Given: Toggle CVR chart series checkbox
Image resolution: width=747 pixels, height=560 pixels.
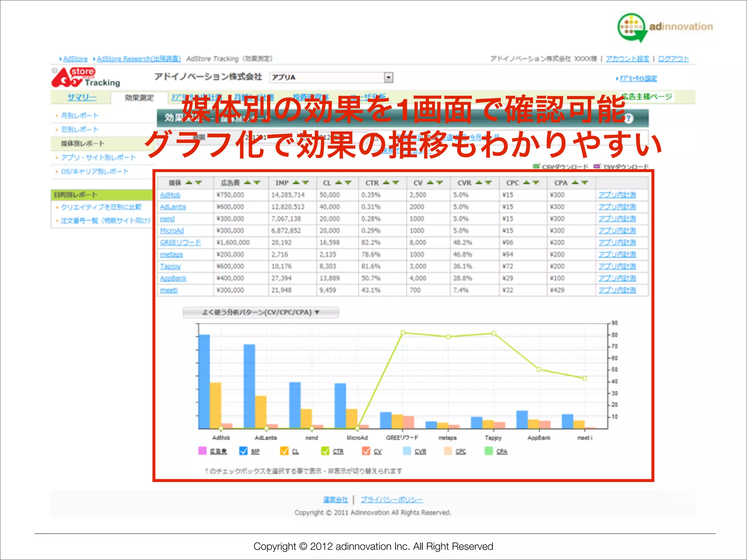Looking at the screenshot, I should 407,451.
